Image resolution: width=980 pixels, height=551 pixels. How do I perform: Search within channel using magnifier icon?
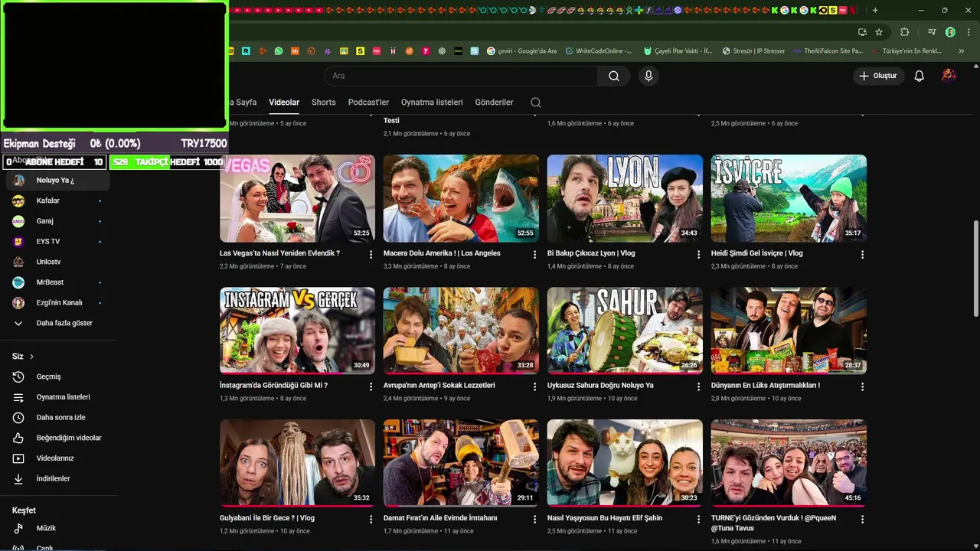pyautogui.click(x=536, y=103)
